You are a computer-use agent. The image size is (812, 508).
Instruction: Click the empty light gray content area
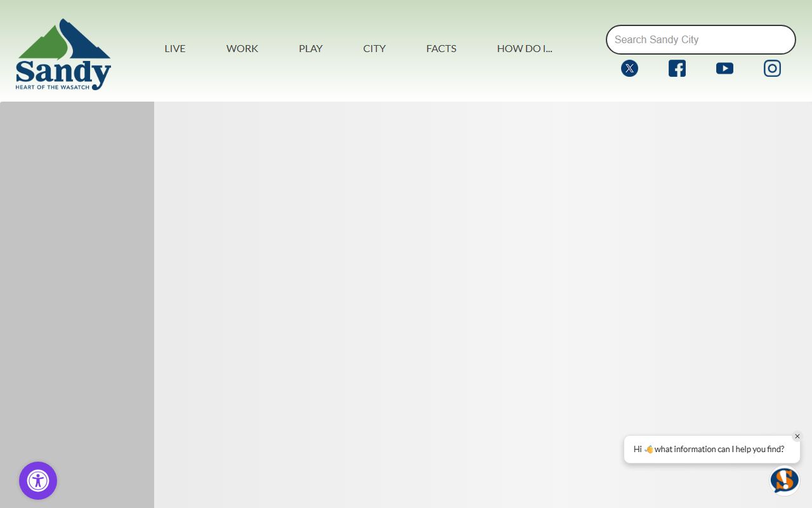444,286
